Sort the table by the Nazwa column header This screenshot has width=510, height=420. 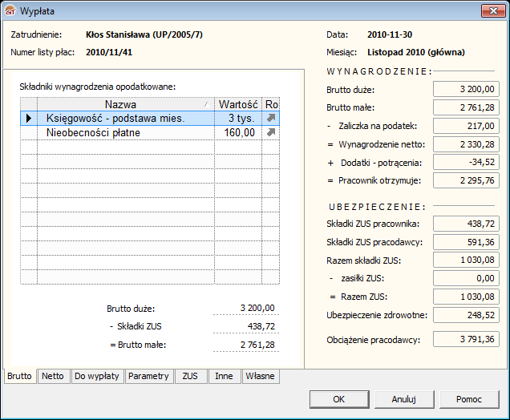coord(120,104)
